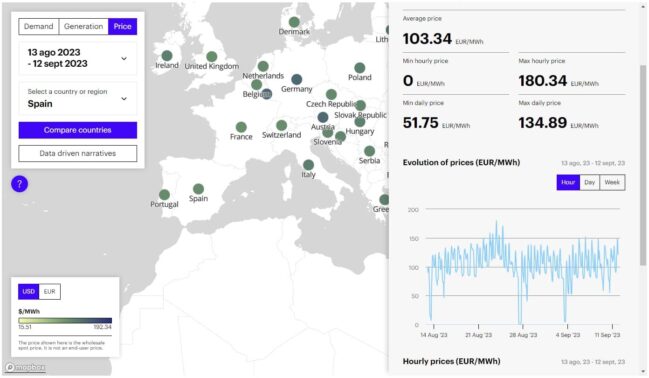Switch to the Demand tab
The image size is (649, 378).
(38, 26)
